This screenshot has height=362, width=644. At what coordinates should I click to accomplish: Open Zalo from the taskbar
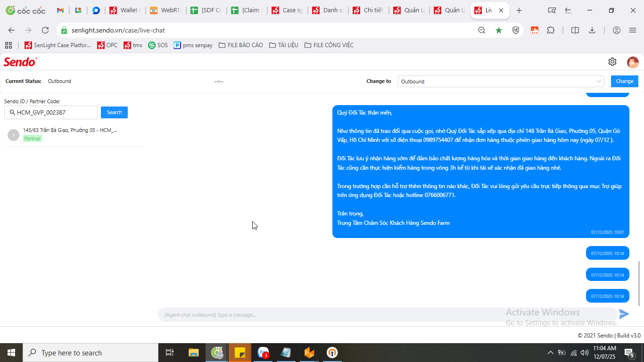[x=263, y=353]
